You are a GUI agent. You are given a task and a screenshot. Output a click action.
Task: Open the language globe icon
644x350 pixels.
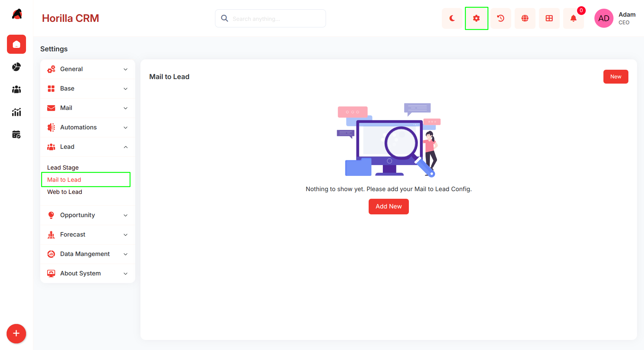click(525, 18)
